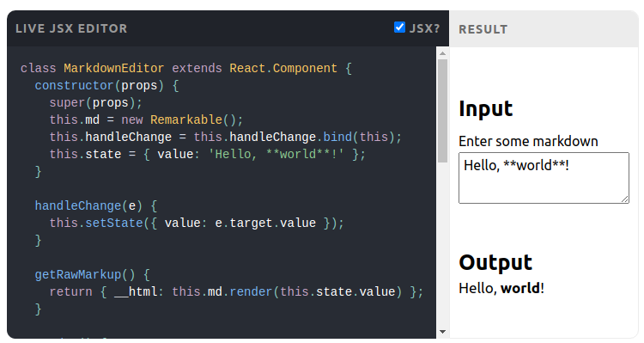Click the code editor scrollbar thumb
644x343 pixels.
pos(442,111)
